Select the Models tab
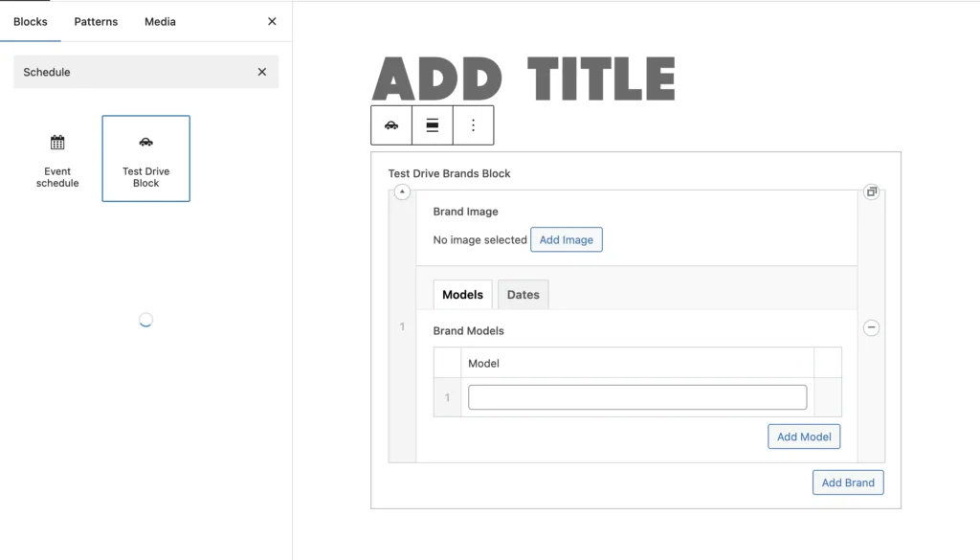 [x=462, y=295]
